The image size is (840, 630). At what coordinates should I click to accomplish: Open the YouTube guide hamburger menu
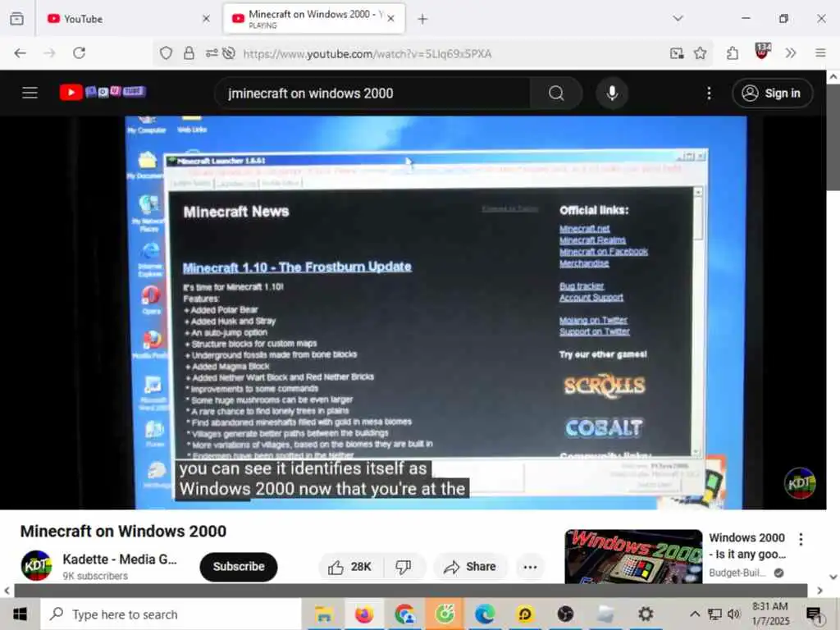(30, 93)
